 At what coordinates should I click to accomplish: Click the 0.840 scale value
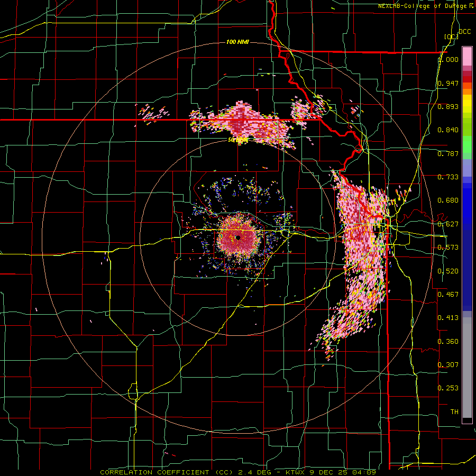click(448, 130)
